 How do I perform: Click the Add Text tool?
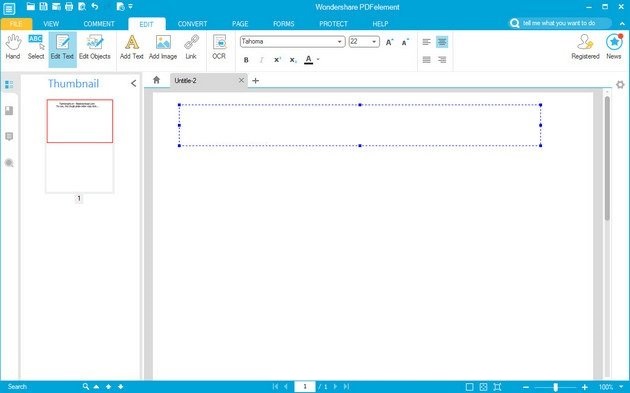click(x=131, y=47)
